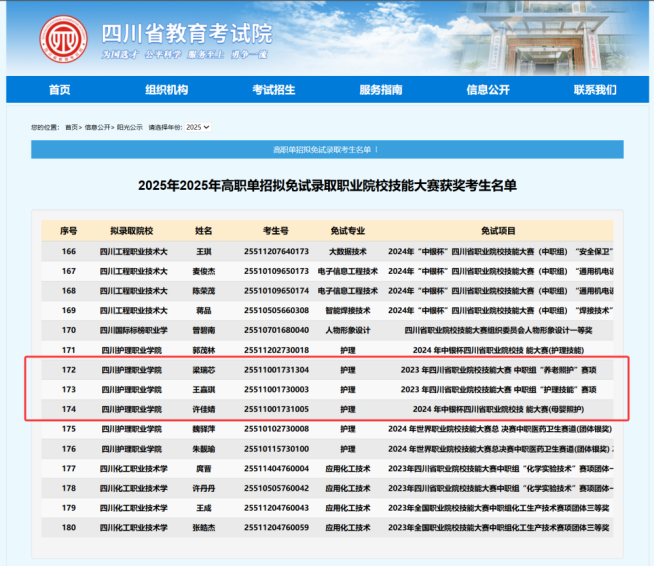Click the 大数据技术 major cell

(x=348, y=252)
